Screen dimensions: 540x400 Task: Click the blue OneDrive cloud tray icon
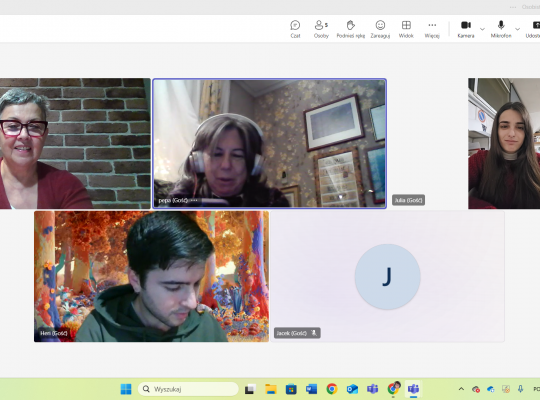click(491, 389)
